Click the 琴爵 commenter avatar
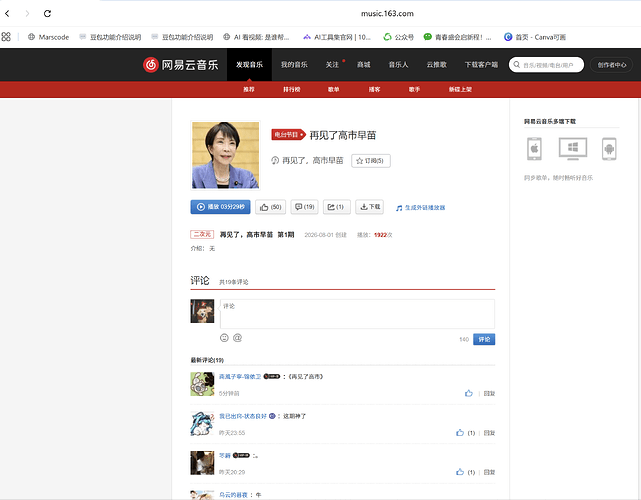The height and width of the screenshot is (500, 641). pyautogui.click(x=202, y=463)
